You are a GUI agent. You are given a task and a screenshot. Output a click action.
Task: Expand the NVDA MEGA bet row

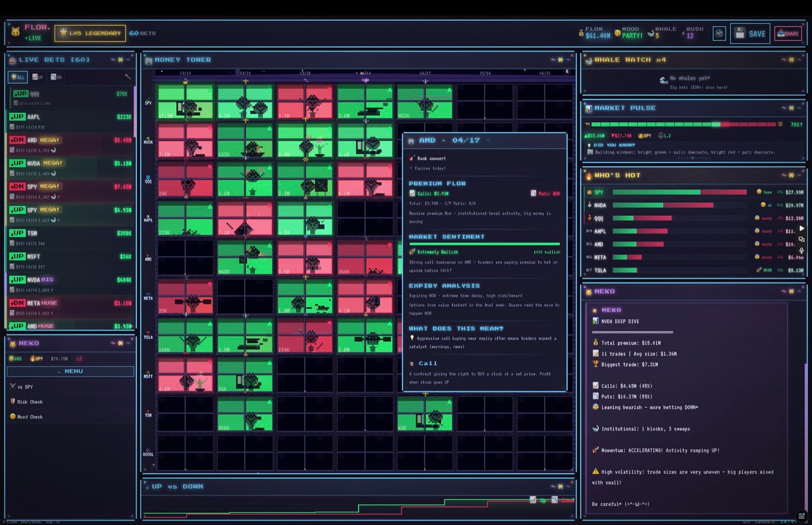coord(71,168)
